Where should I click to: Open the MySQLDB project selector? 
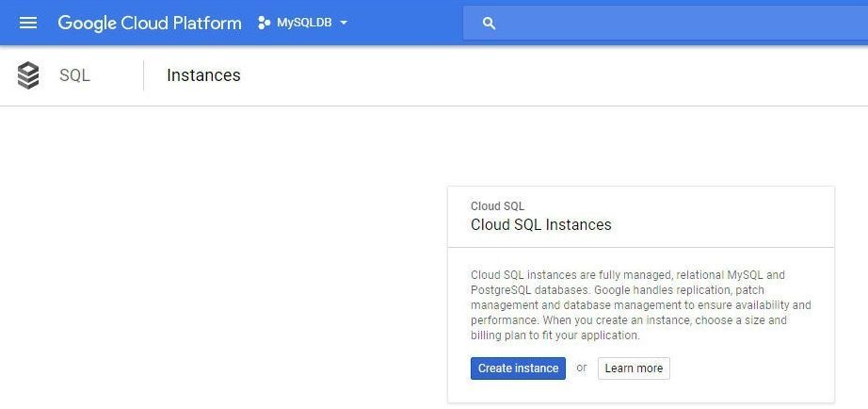pyautogui.click(x=303, y=23)
